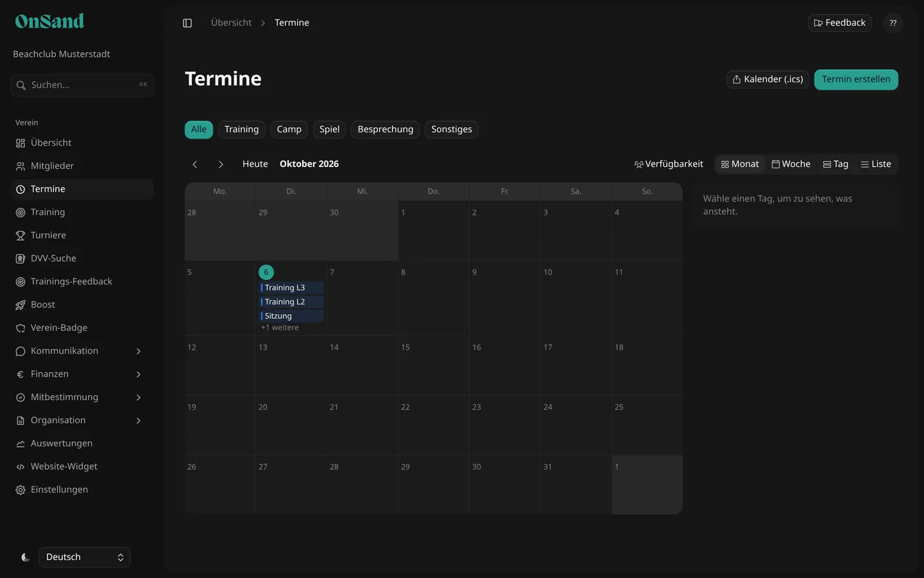Switch to Woche view
924x578 pixels.
tap(791, 164)
